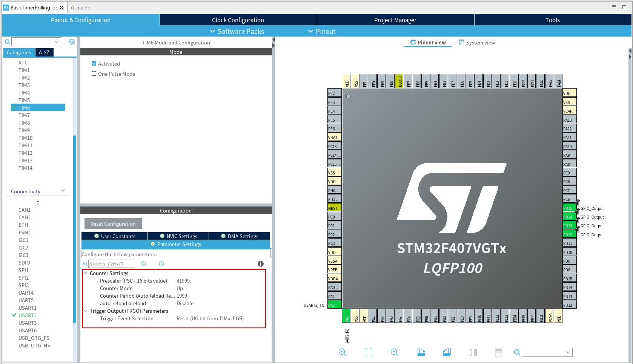The image size is (633, 364).
Task: Select the PD14 green pin
Action: (x=569, y=217)
